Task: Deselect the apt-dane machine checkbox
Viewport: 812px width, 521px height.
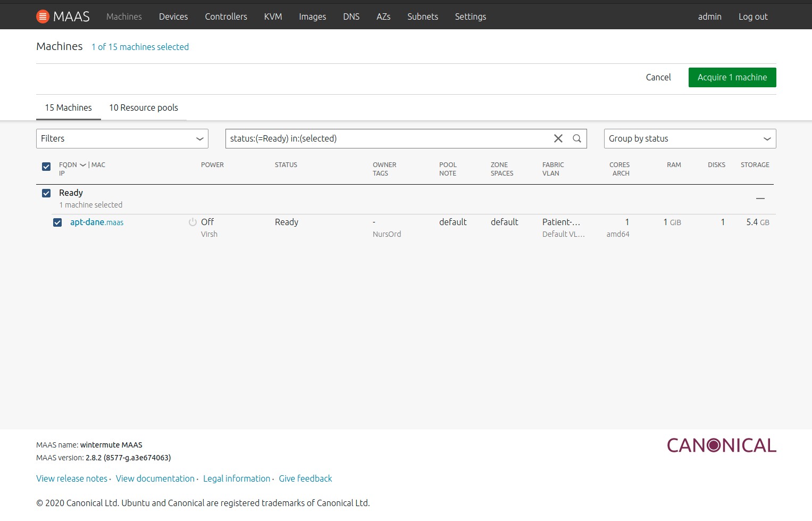Action: pos(57,222)
